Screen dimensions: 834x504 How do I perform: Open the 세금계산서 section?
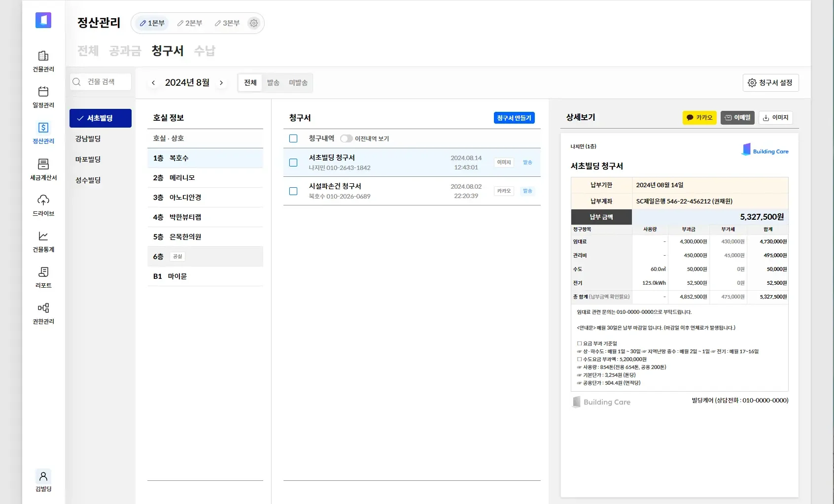coord(43,168)
